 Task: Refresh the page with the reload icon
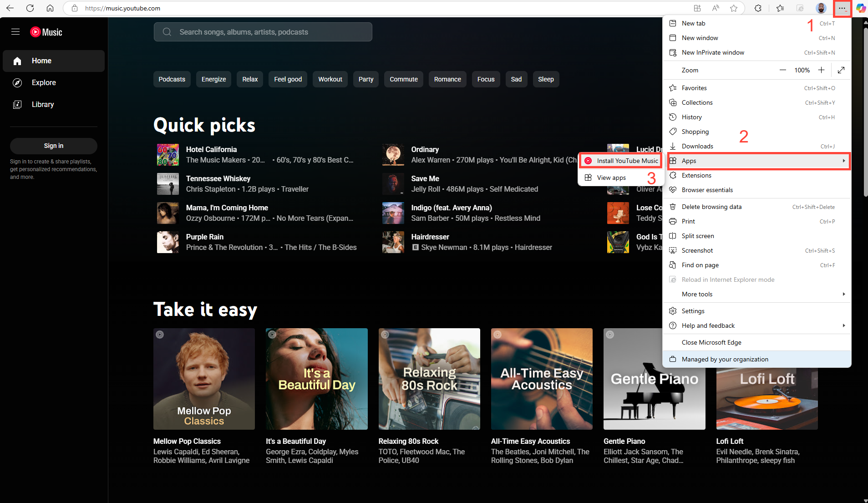point(30,8)
